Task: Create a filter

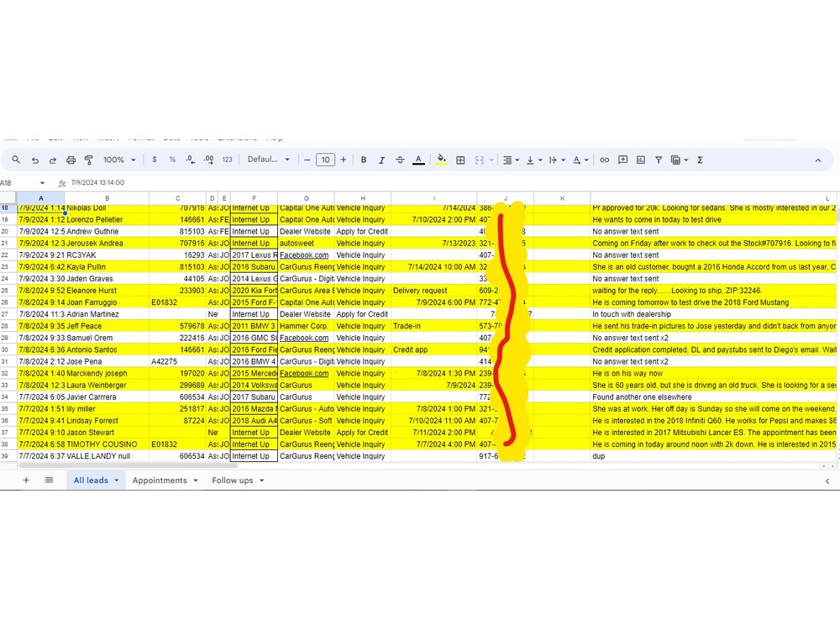Action: (659, 160)
